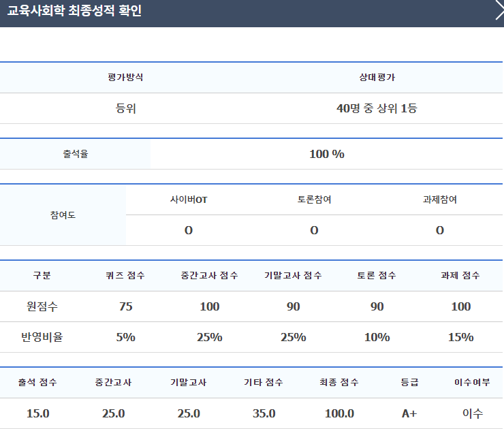Click the O mark under 과제참여

click(440, 230)
